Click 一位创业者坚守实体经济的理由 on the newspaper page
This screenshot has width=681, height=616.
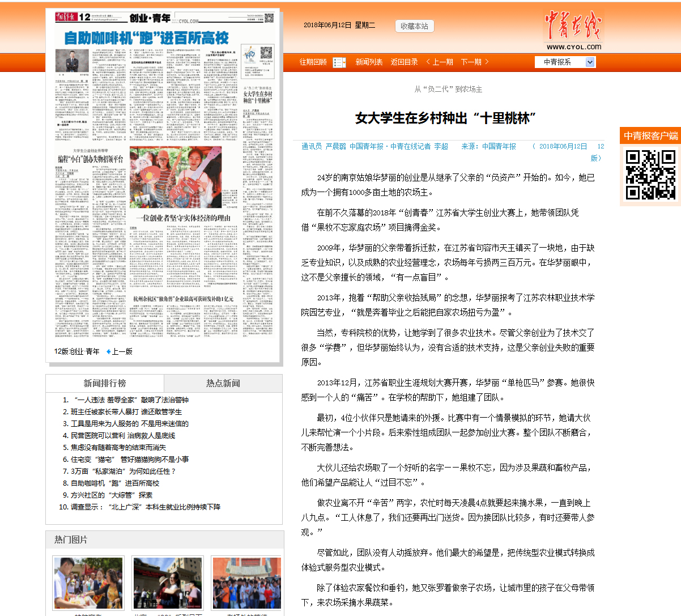point(184,218)
